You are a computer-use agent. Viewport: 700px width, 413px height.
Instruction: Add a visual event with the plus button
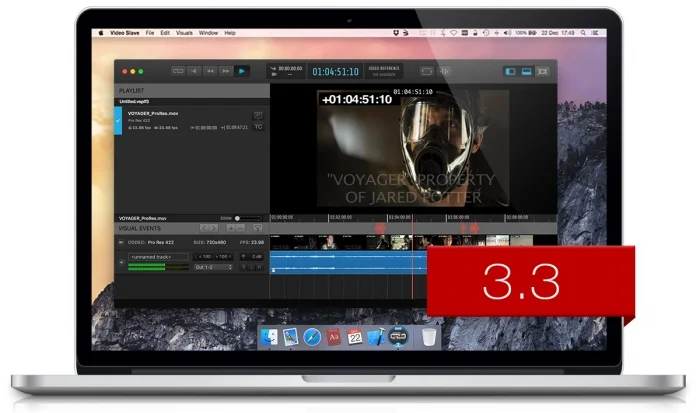coord(230,228)
